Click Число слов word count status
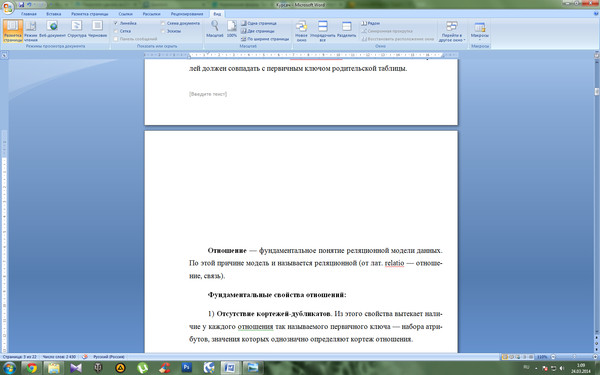 pyautogui.click(x=59, y=357)
